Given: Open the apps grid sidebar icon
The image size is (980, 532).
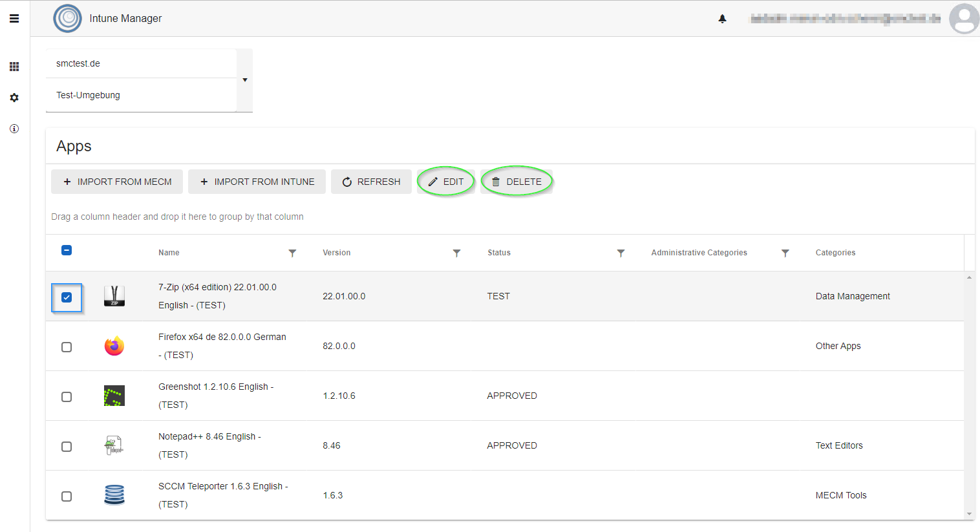Looking at the screenshot, I should click(14, 67).
